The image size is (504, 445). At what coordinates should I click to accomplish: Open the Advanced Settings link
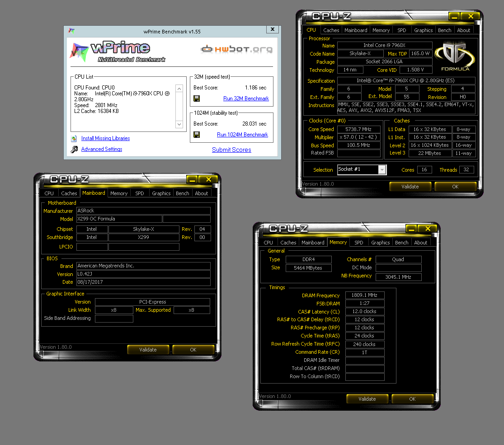[x=102, y=149]
